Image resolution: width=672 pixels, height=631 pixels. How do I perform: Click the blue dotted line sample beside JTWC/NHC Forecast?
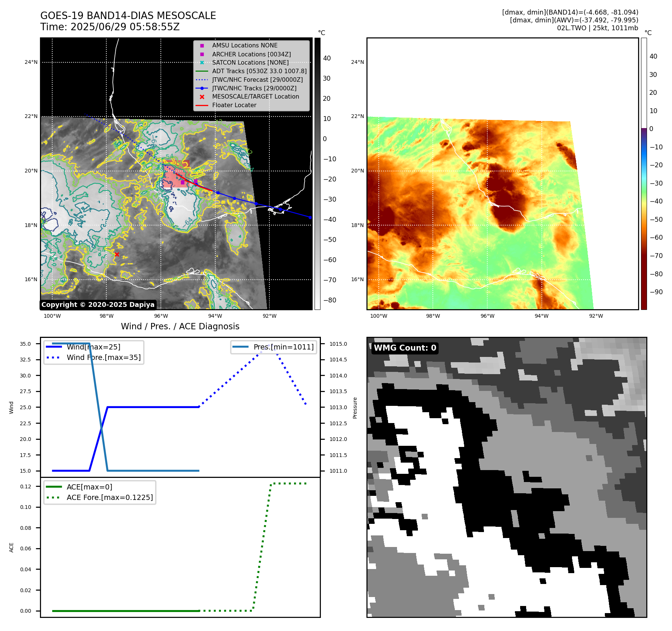[202, 80]
